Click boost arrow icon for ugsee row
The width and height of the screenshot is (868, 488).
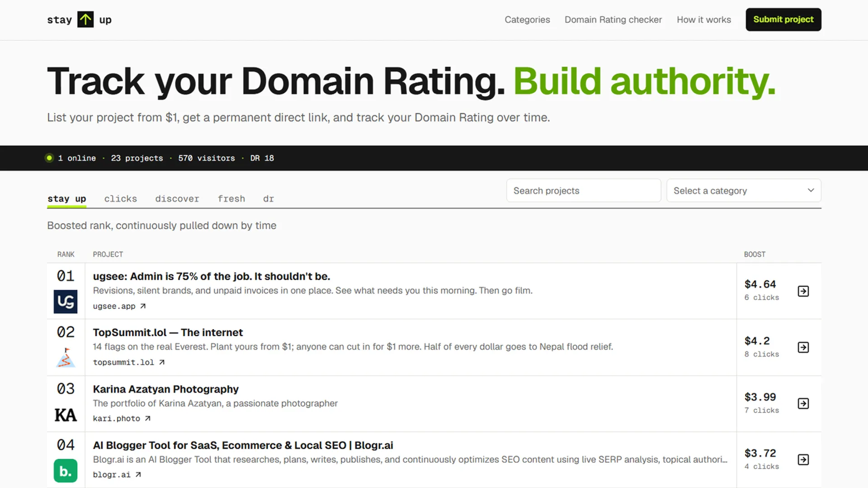coord(803,291)
